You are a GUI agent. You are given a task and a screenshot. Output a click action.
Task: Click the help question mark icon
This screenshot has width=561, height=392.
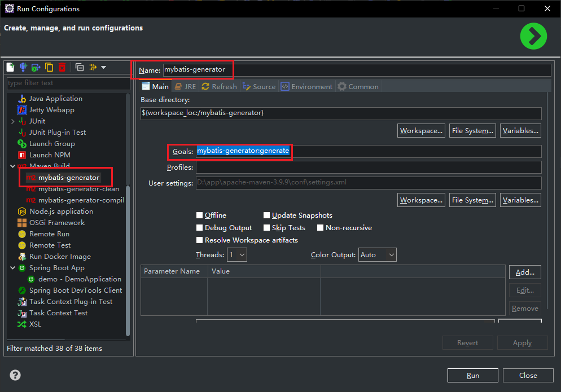coord(15,375)
